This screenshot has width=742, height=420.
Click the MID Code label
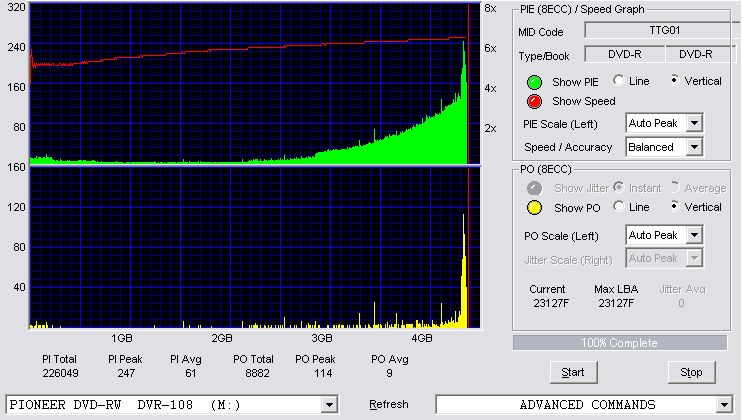540,32
